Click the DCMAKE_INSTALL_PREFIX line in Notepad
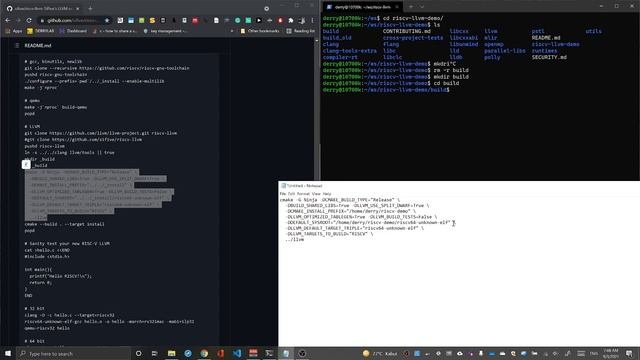640x360 pixels. coord(350,211)
